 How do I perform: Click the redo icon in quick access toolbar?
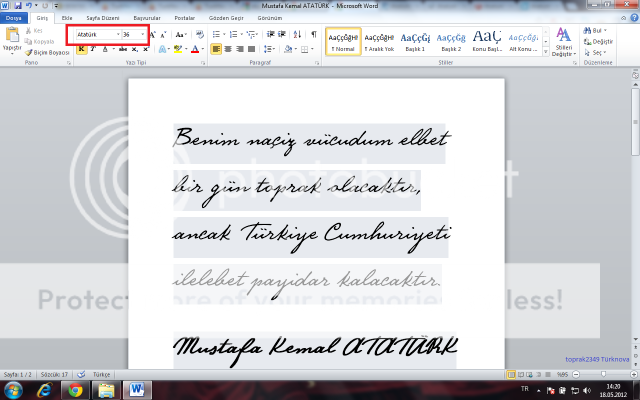point(45,6)
